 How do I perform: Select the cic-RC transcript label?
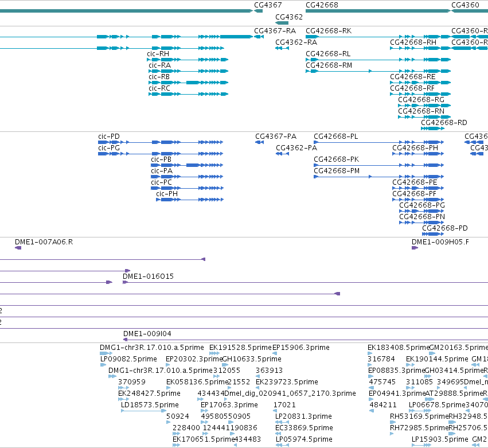159,88
